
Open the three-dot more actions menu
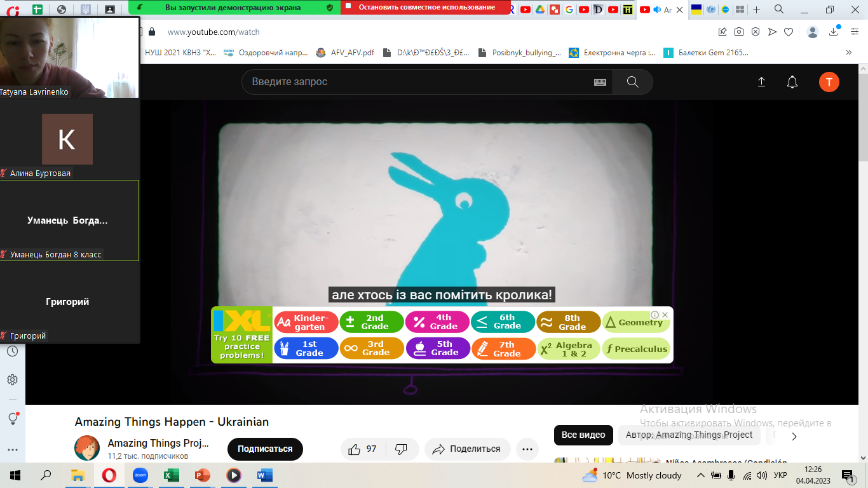point(527,449)
